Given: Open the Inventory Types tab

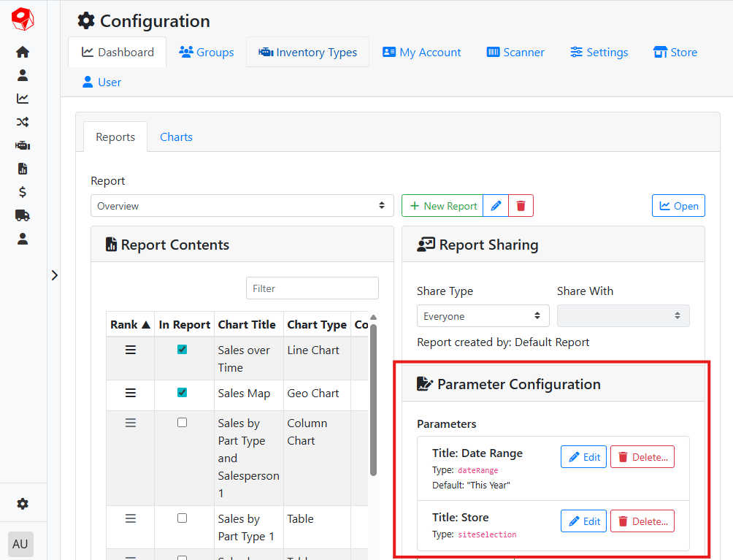Looking at the screenshot, I should pyautogui.click(x=307, y=53).
